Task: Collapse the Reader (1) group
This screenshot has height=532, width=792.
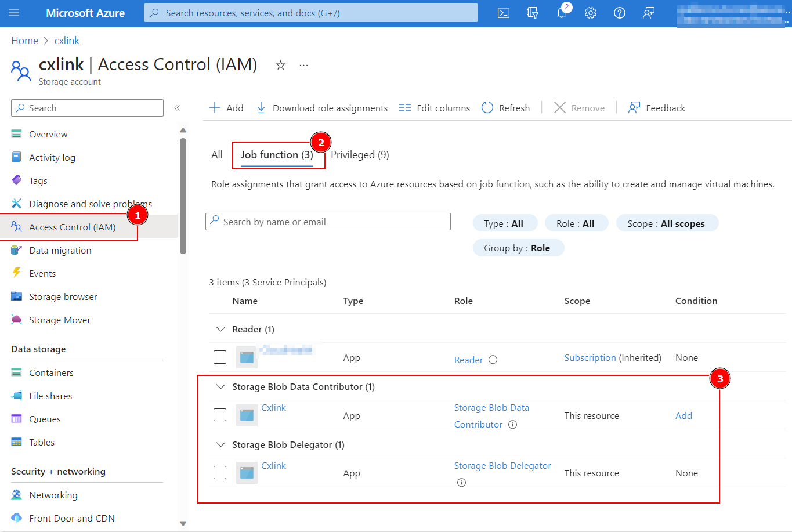Action: tap(220, 329)
